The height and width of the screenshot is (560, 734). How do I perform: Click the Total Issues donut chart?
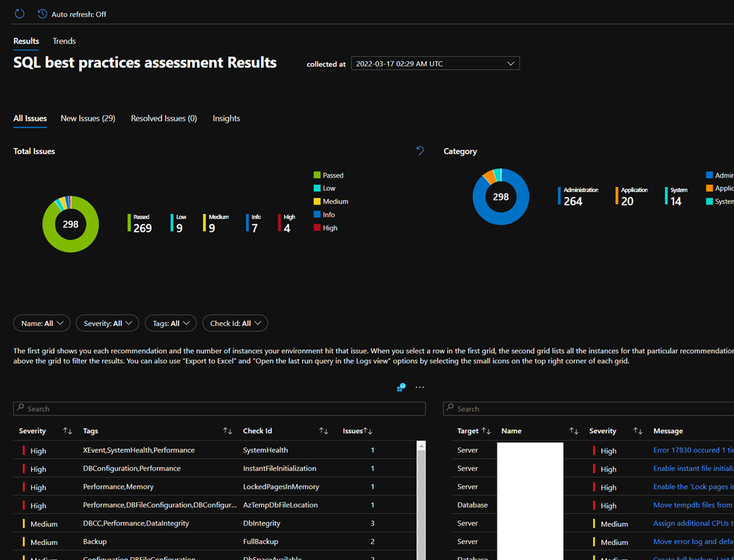point(70,224)
